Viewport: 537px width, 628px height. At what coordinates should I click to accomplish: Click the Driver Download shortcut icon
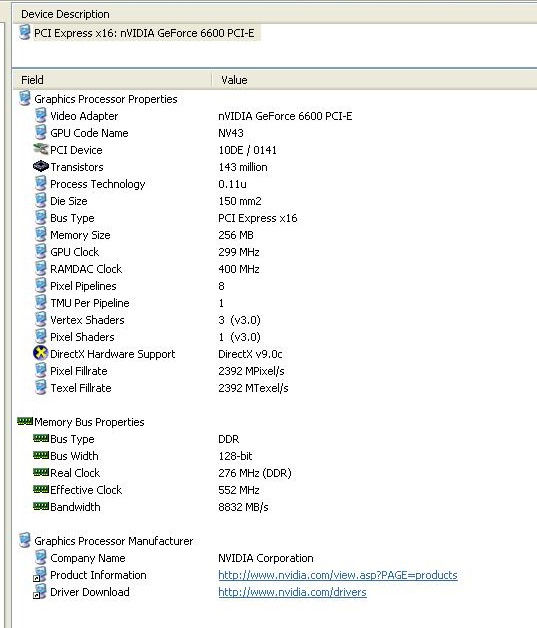(x=40, y=592)
